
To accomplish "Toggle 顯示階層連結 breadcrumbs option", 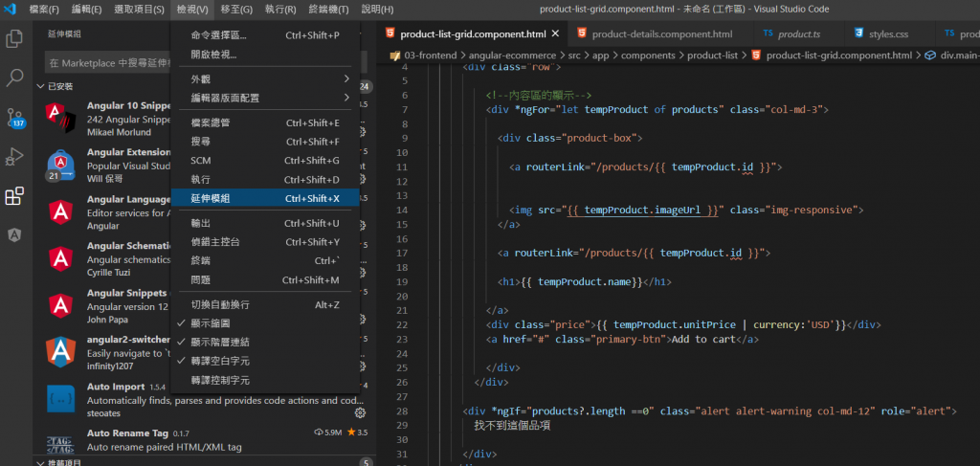I will click(x=219, y=342).
